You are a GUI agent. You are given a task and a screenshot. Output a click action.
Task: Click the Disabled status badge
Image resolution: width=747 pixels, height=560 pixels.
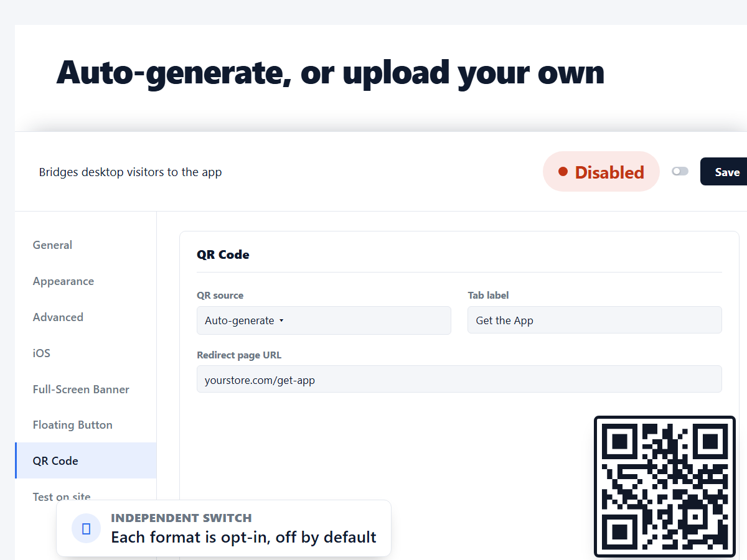[601, 172]
